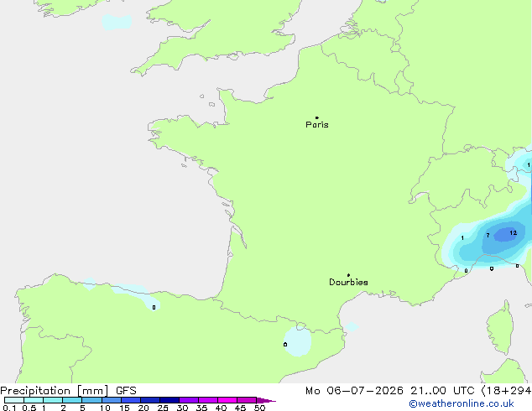Pick the purple legend swatch between 30 and 35
This screenshot has height=411, width=532.
[189, 400]
